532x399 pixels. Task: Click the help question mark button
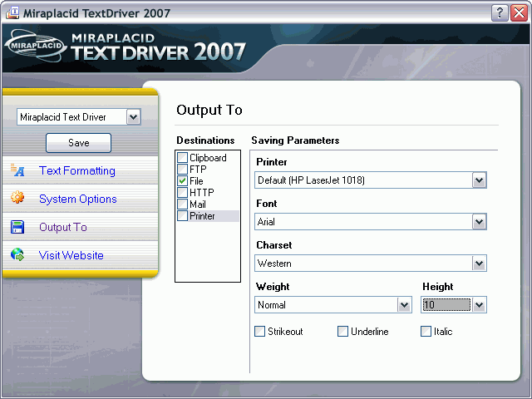pyautogui.click(x=500, y=13)
